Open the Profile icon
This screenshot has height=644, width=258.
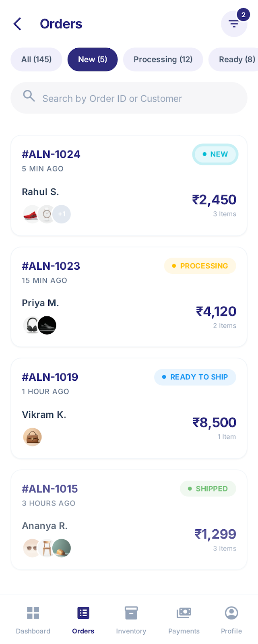pos(231,613)
